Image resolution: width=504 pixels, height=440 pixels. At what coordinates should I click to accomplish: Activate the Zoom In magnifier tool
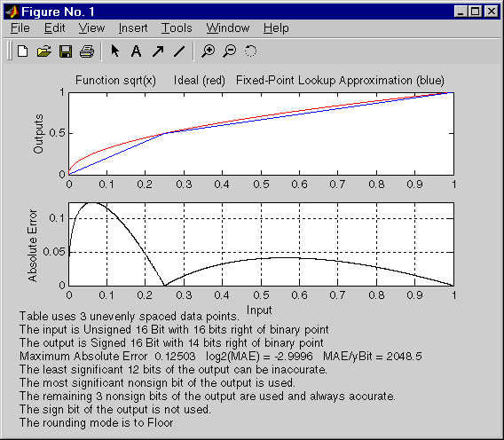tap(209, 51)
